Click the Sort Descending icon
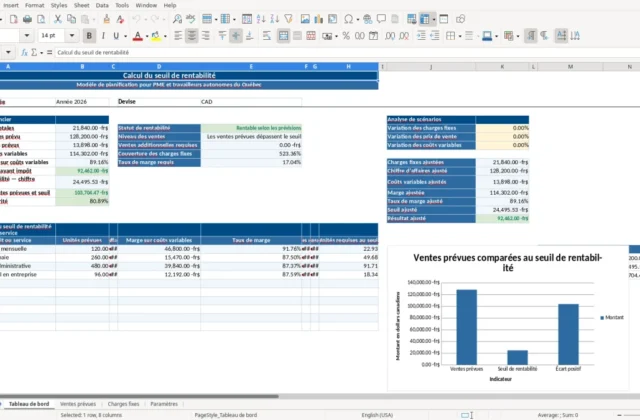The image size is (640, 420). tap(275, 19)
